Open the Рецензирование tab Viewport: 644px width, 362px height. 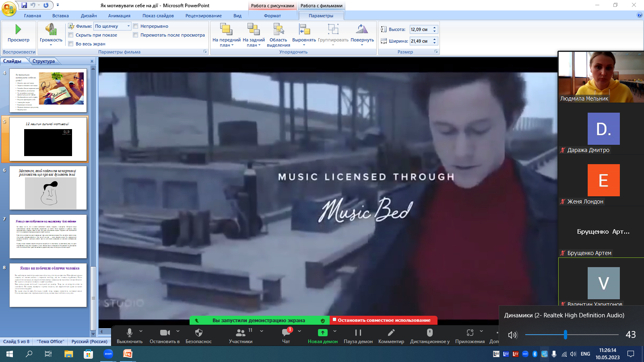pos(204,16)
